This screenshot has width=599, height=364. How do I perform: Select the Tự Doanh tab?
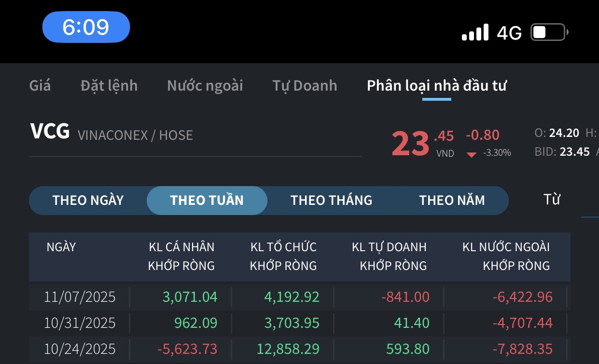(x=305, y=86)
